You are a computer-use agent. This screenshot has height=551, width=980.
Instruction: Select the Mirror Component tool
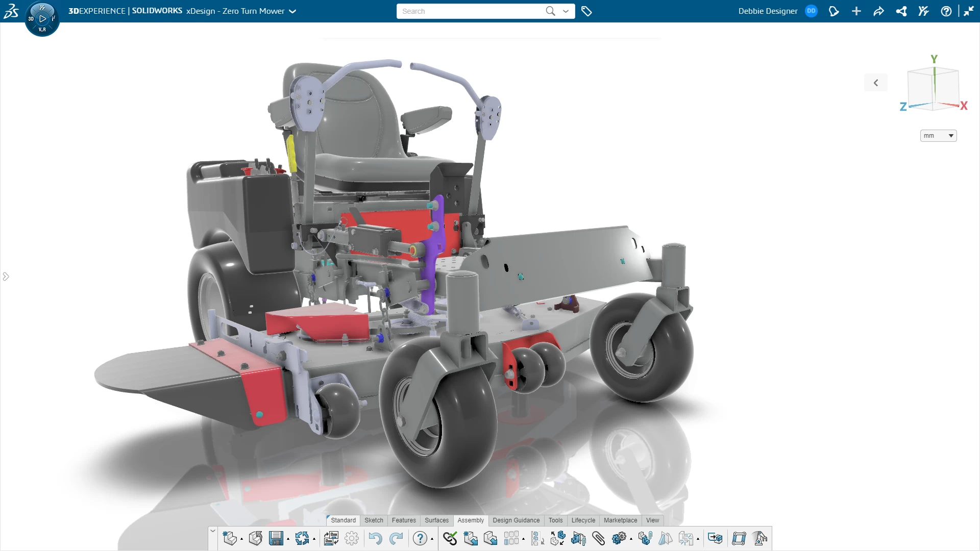(x=665, y=538)
